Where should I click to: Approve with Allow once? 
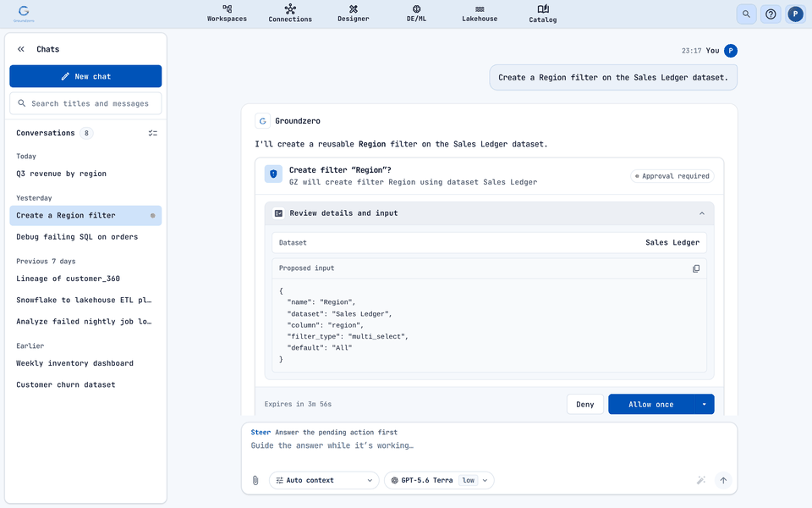[651, 405]
